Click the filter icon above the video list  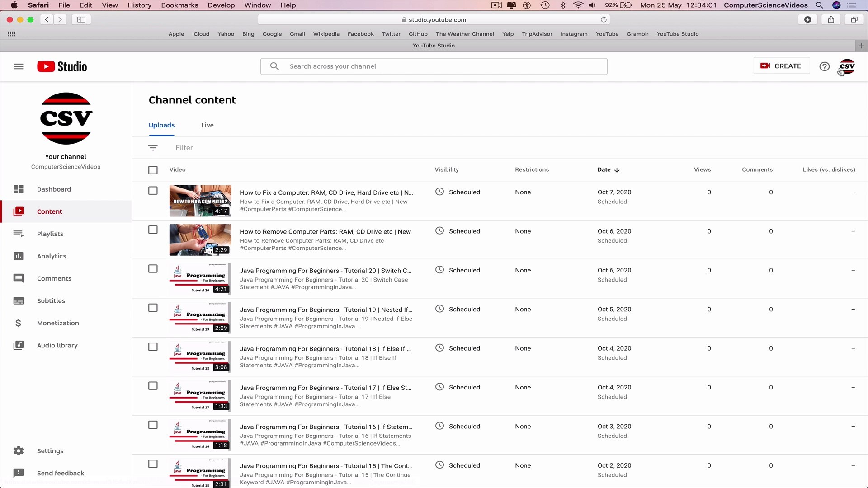153,147
